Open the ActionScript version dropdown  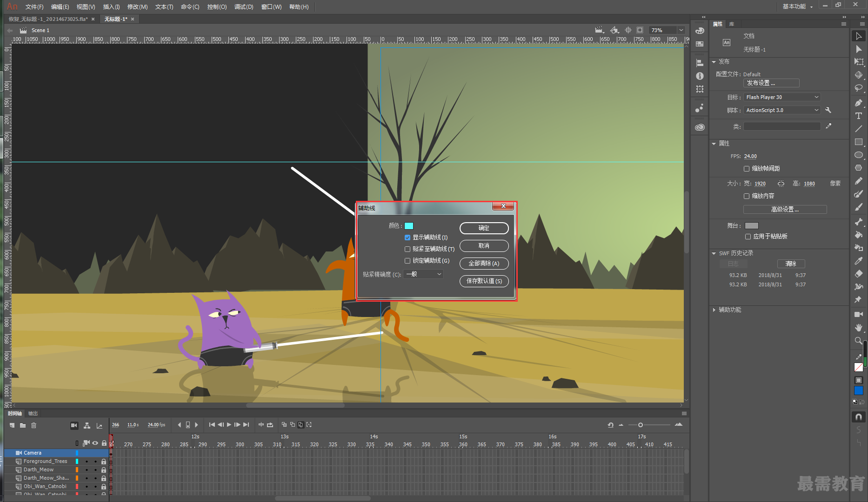click(x=782, y=110)
